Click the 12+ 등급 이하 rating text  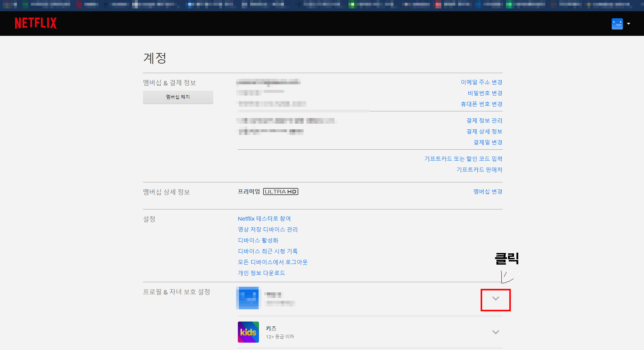pos(280,337)
